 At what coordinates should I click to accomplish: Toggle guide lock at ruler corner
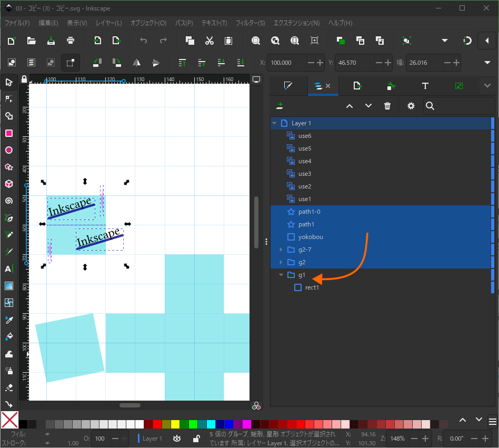[24, 79]
